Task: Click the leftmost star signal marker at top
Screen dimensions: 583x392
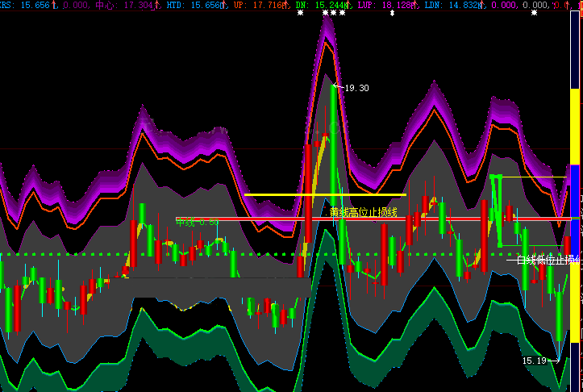Action: [301, 13]
